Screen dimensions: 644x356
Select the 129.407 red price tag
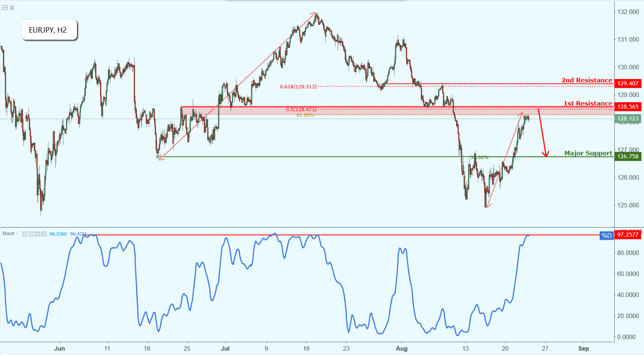coord(628,83)
